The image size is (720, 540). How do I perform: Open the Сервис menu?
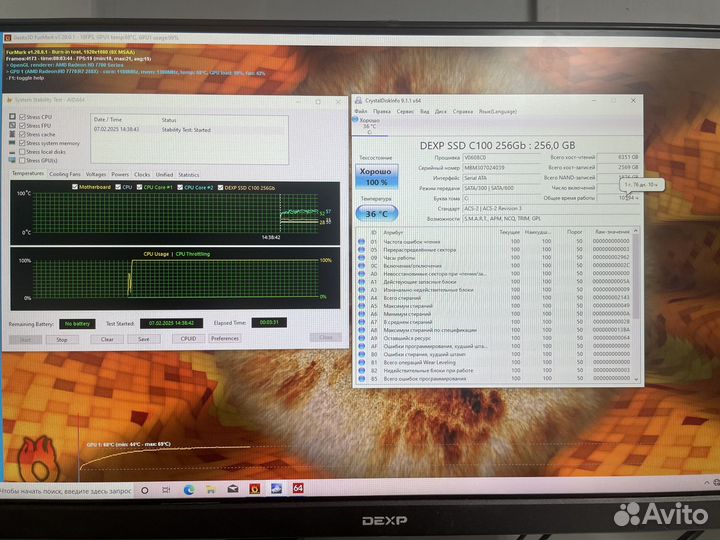coord(405,111)
